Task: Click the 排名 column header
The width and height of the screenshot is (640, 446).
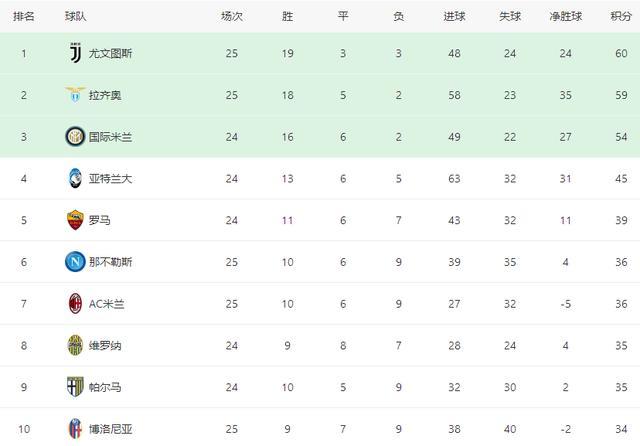Action: 24,16
